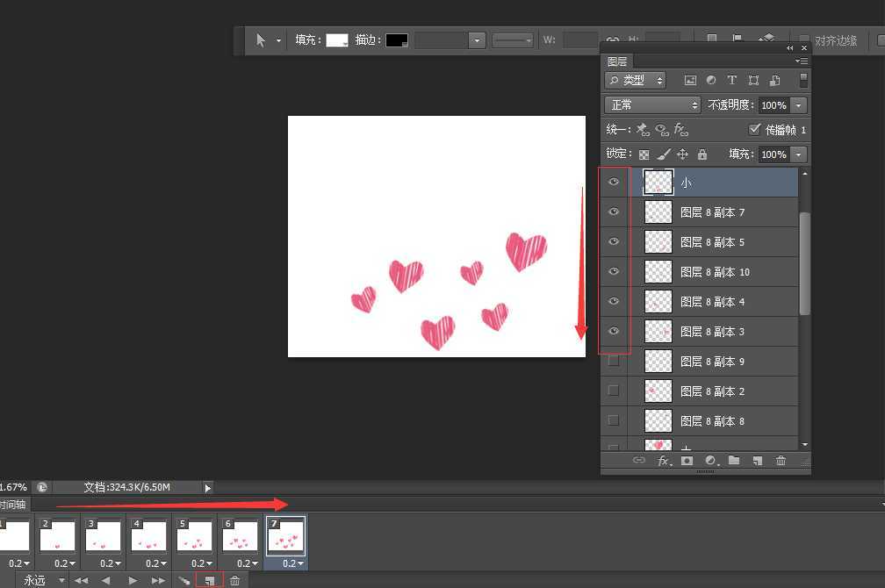Image resolution: width=885 pixels, height=588 pixels.
Task: Hide the 图层 8 副本 7 layer
Action: click(614, 212)
